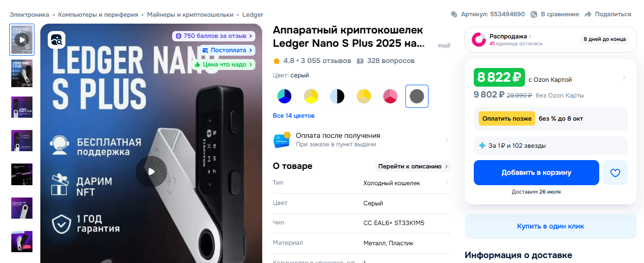Click the stars sparkle icon near За 1₽

click(482, 146)
